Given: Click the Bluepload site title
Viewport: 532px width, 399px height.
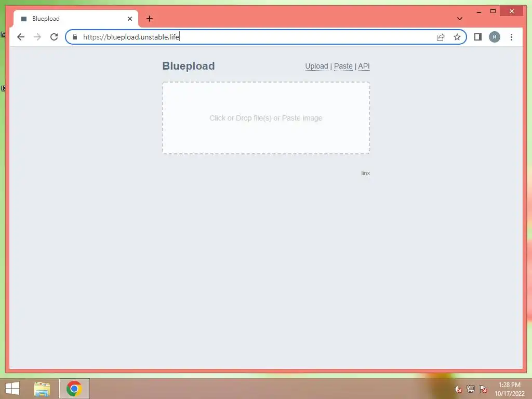Looking at the screenshot, I should point(188,66).
